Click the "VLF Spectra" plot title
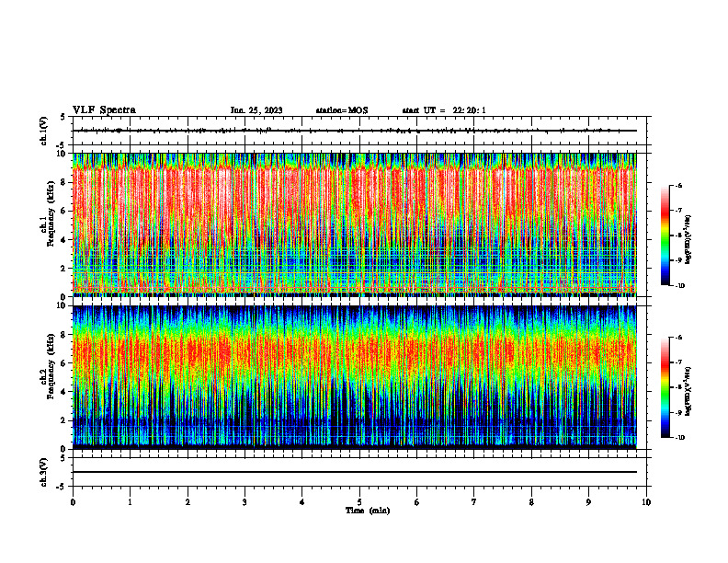This screenshot has width=728, height=563. [x=104, y=110]
